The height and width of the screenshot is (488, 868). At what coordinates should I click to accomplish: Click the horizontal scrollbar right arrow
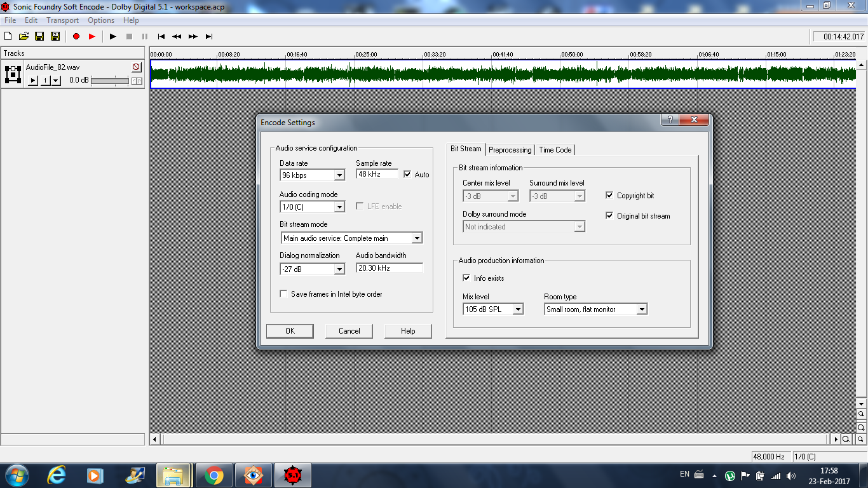click(x=836, y=439)
